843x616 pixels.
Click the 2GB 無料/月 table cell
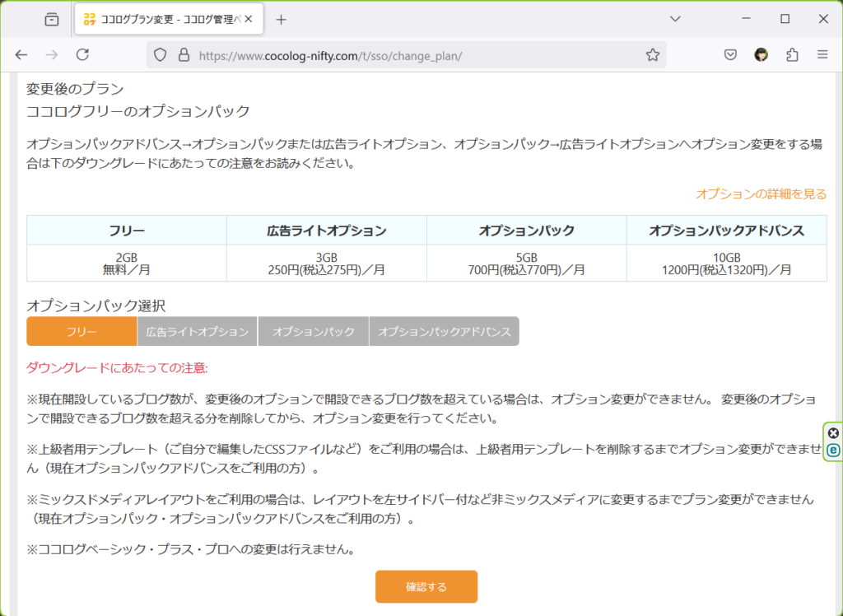(127, 263)
